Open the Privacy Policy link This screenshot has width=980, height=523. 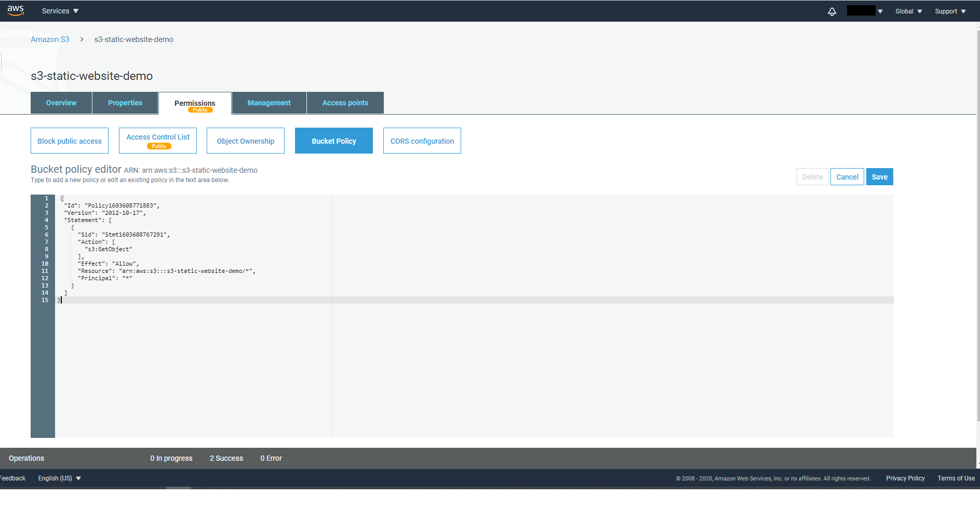coord(905,478)
